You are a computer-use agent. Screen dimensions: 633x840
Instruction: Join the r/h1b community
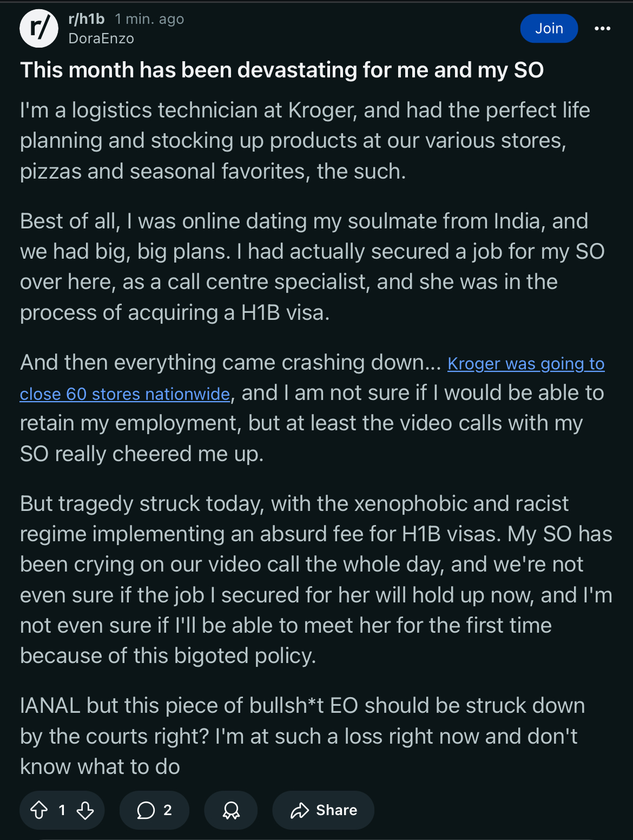(x=549, y=28)
